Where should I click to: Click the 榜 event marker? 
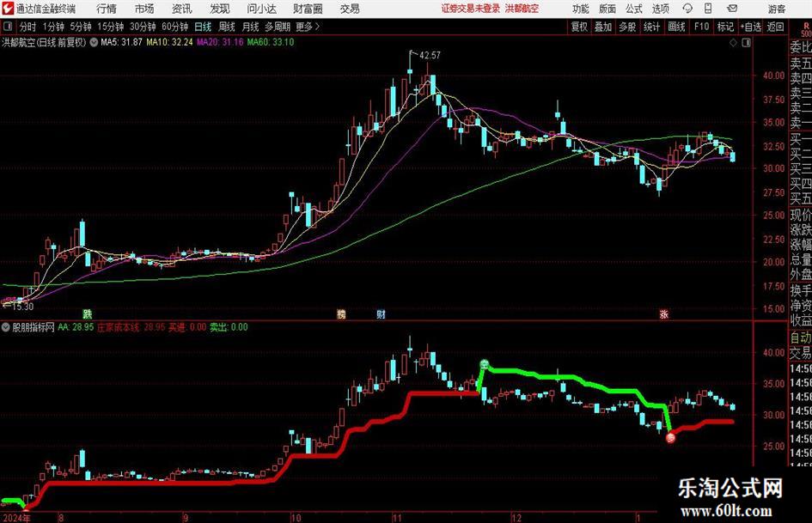pyautogui.click(x=341, y=313)
